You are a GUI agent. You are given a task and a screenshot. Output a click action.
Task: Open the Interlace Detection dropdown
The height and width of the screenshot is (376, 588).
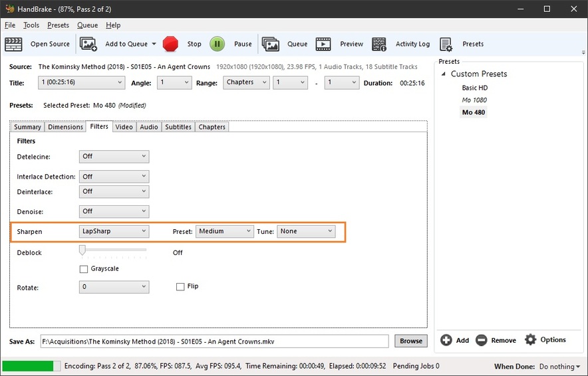(114, 177)
